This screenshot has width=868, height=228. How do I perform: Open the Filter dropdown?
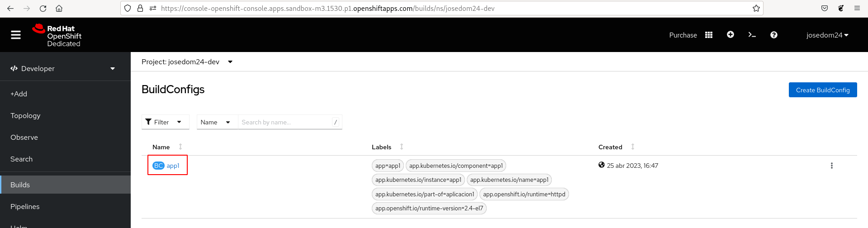tap(164, 122)
